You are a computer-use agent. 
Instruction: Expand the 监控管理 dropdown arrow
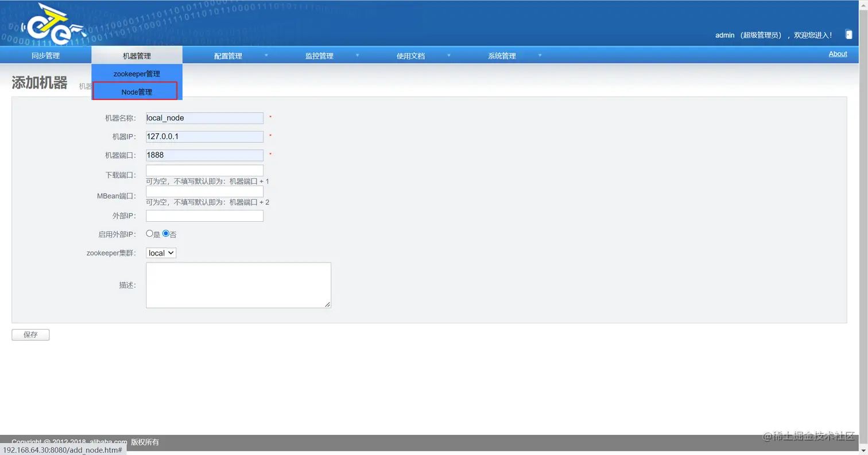point(358,55)
